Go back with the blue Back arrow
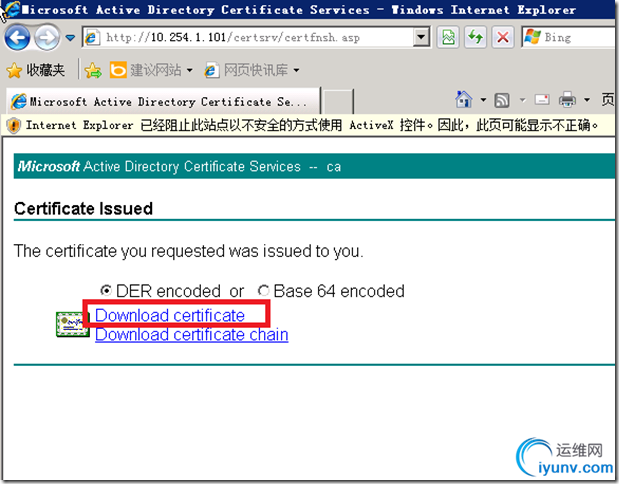 [17, 38]
